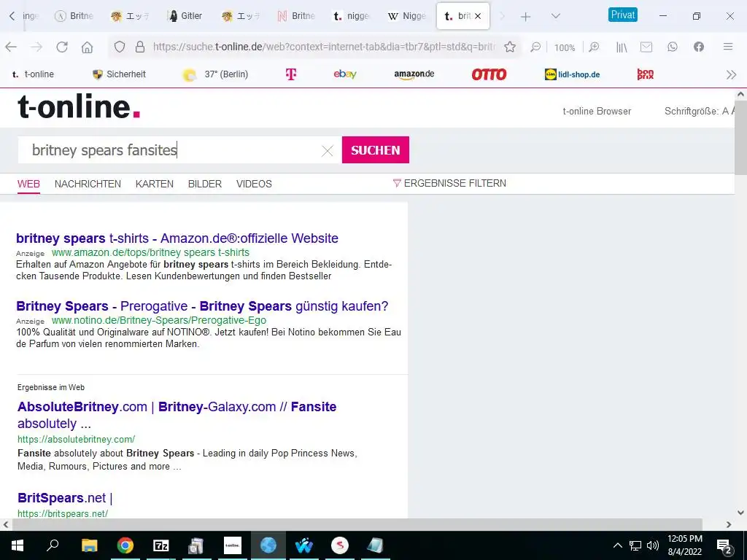Open Chrome from the taskbar

pyautogui.click(x=125, y=545)
